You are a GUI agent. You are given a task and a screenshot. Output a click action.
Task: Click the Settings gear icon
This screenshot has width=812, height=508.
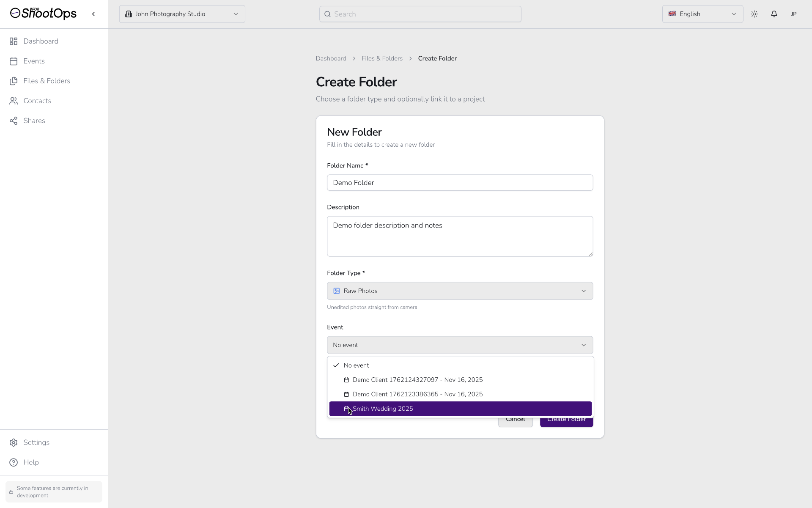click(x=14, y=442)
